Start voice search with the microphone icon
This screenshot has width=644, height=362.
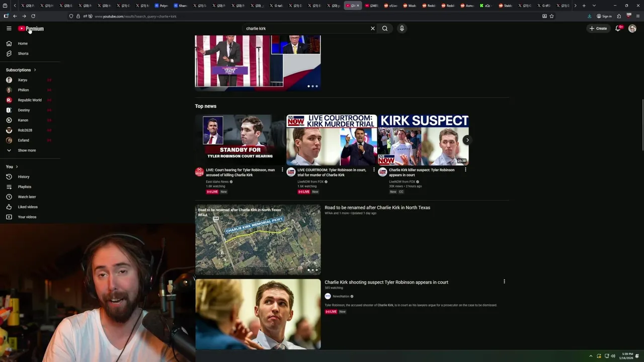[x=401, y=29]
